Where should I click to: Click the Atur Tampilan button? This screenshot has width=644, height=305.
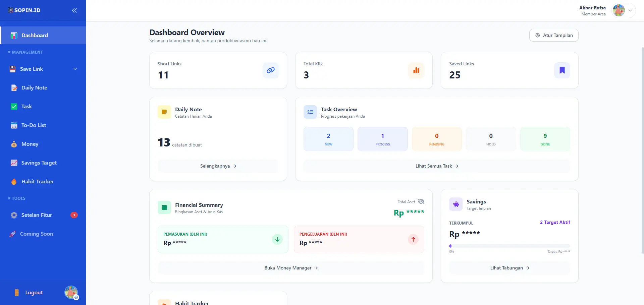(554, 35)
